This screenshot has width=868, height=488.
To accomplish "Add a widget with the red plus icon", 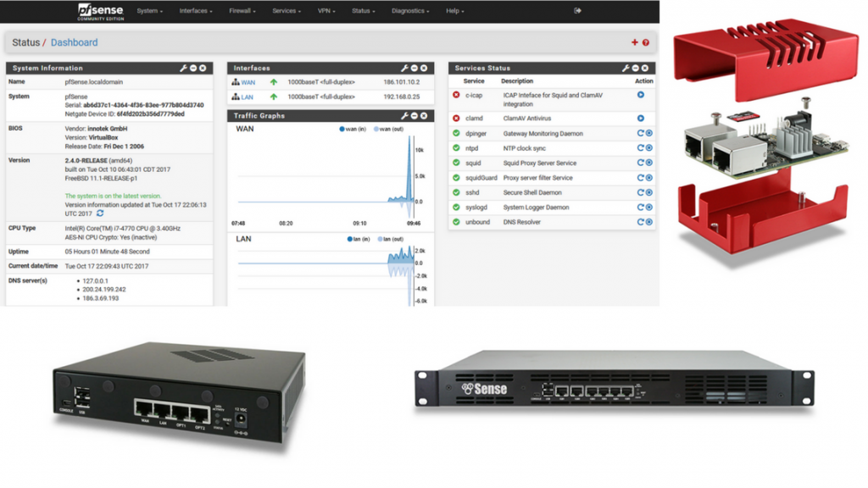I will 634,42.
